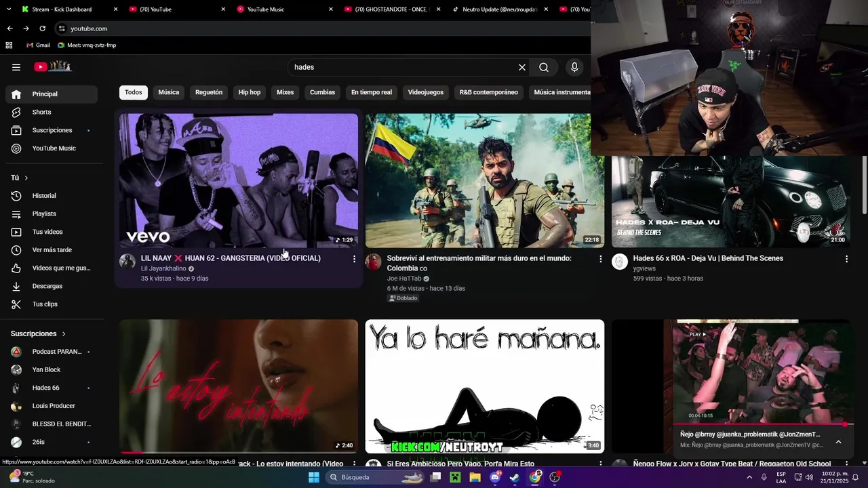868x488 pixels.
Task: Expand the 'Tú' section chevron
Action: tap(26, 178)
